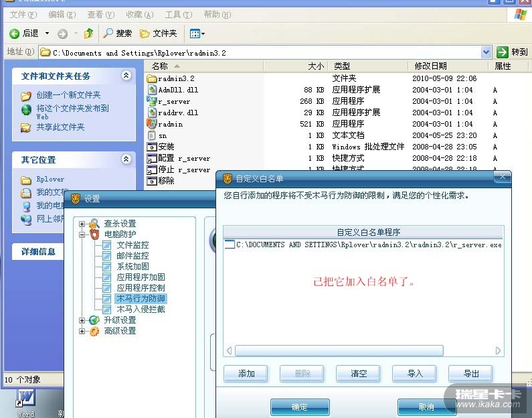The image size is (532, 418).
Task: Select 应用程序控制 in settings tree
Action: pyautogui.click(x=141, y=288)
